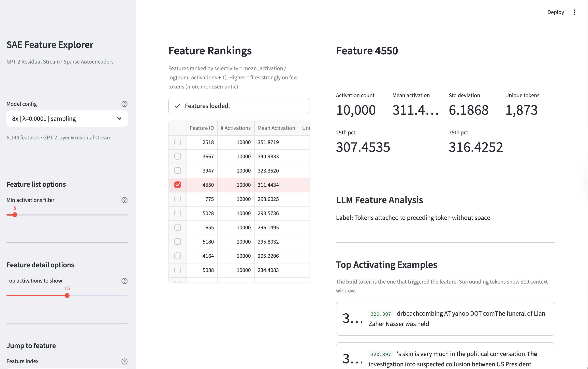Click the Min activations filter slider handle

point(15,215)
